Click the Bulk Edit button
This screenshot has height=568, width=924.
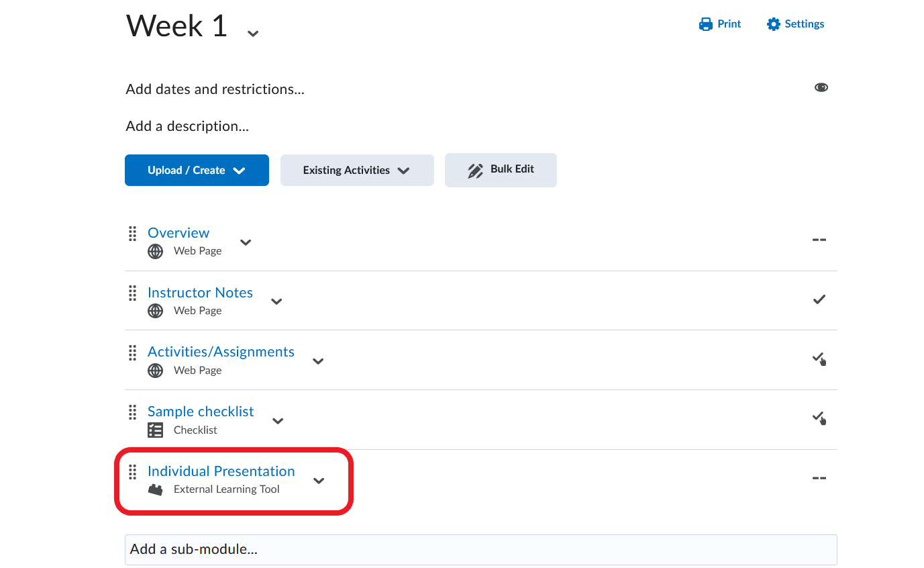[x=501, y=170]
